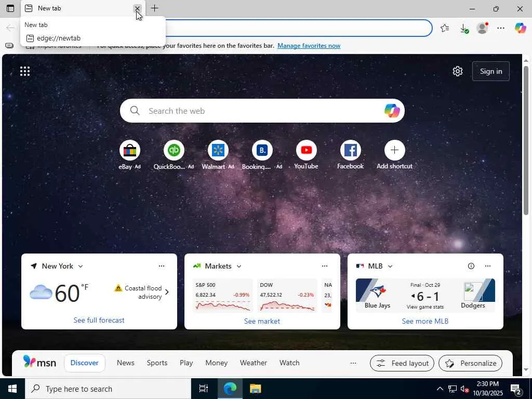
Task: Open page settings gear icon
Action: [457, 71]
